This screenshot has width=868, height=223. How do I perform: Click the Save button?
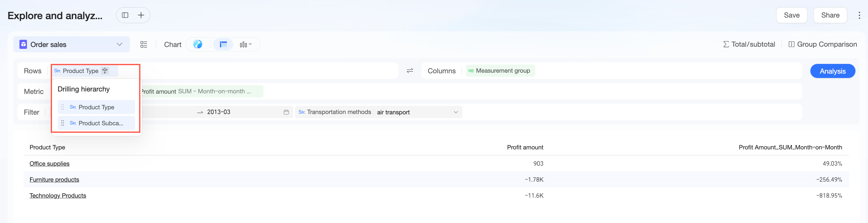(792, 15)
